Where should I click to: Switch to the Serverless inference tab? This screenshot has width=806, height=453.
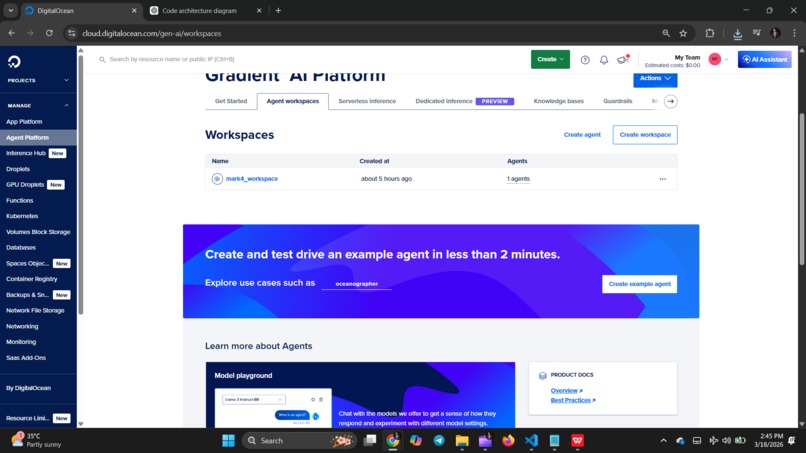pyautogui.click(x=367, y=101)
